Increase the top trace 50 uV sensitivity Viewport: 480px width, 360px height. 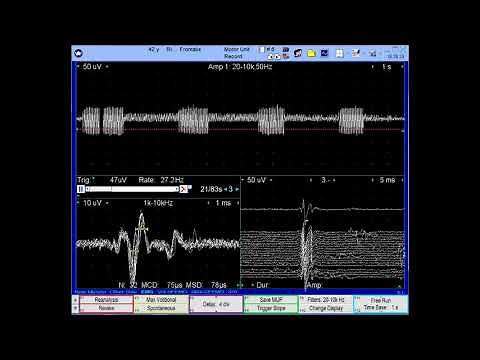pos(107,67)
